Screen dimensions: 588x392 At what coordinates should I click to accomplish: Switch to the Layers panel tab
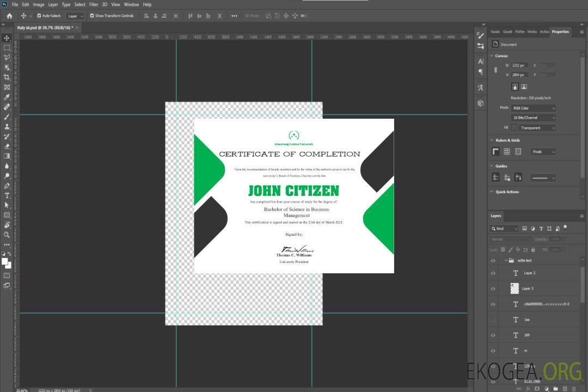495,216
